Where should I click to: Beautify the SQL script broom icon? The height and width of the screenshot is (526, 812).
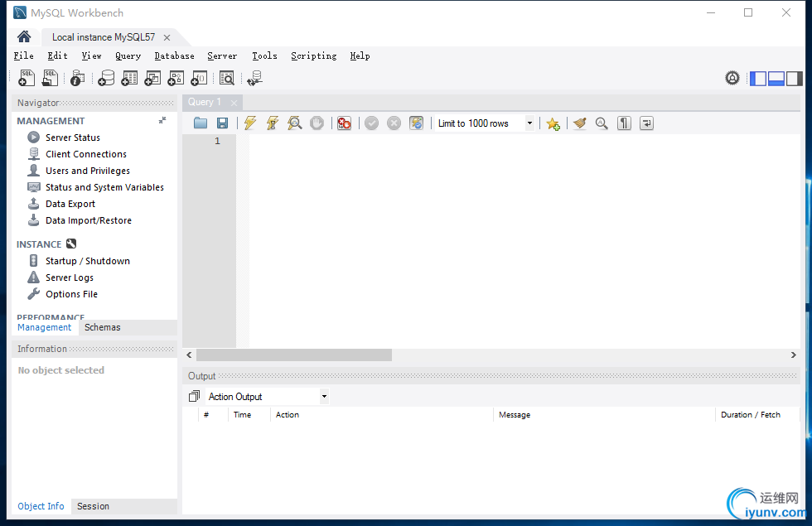coord(580,123)
